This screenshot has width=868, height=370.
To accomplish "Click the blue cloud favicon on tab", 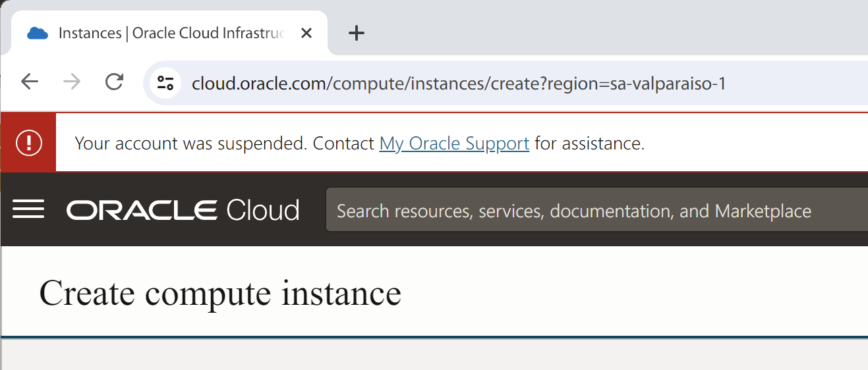I will [38, 34].
